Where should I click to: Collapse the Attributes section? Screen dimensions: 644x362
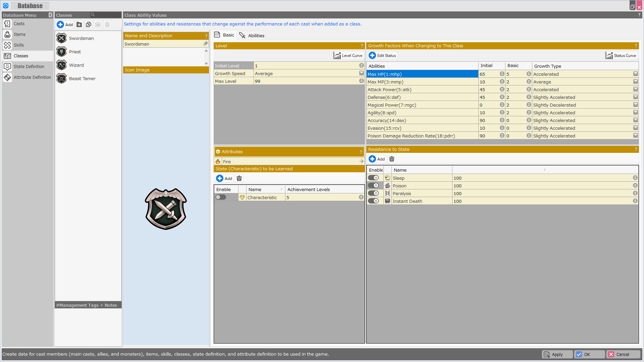coord(218,152)
